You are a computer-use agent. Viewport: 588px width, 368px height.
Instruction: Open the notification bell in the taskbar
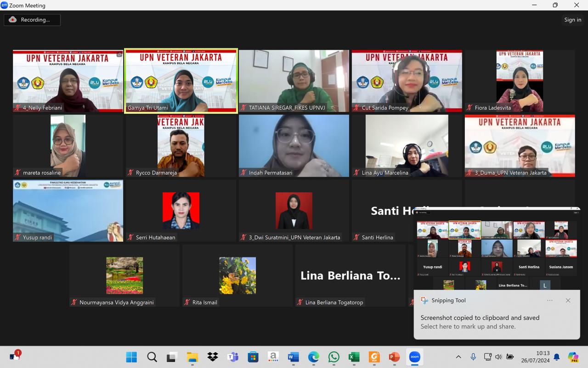(x=557, y=357)
